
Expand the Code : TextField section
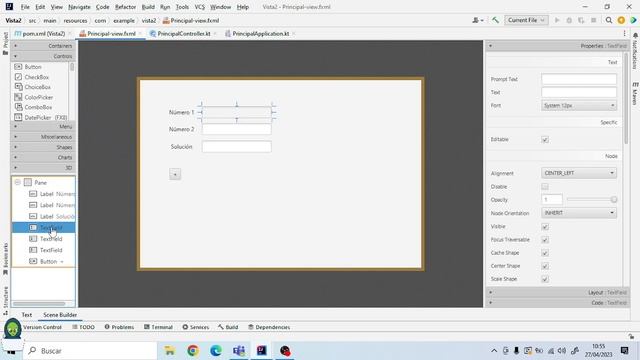coord(558,302)
